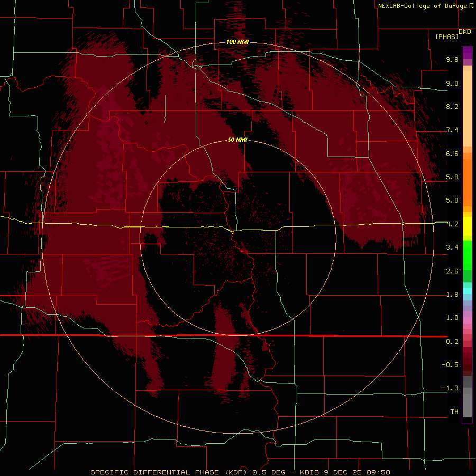The height and width of the screenshot is (476, 476).
Task: Pick the yellow segment of the color scale
Action: click(x=467, y=226)
